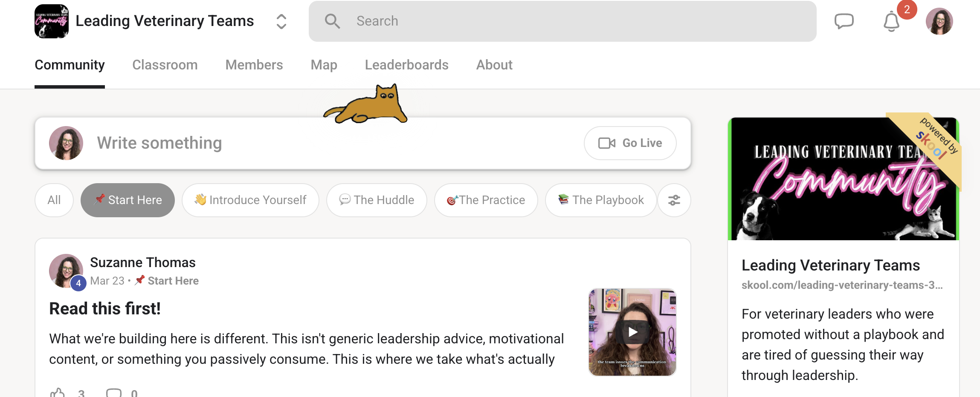Image resolution: width=980 pixels, height=397 pixels.
Task: Click Leading Veterinary Teams sidebar title
Action: click(x=831, y=265)
